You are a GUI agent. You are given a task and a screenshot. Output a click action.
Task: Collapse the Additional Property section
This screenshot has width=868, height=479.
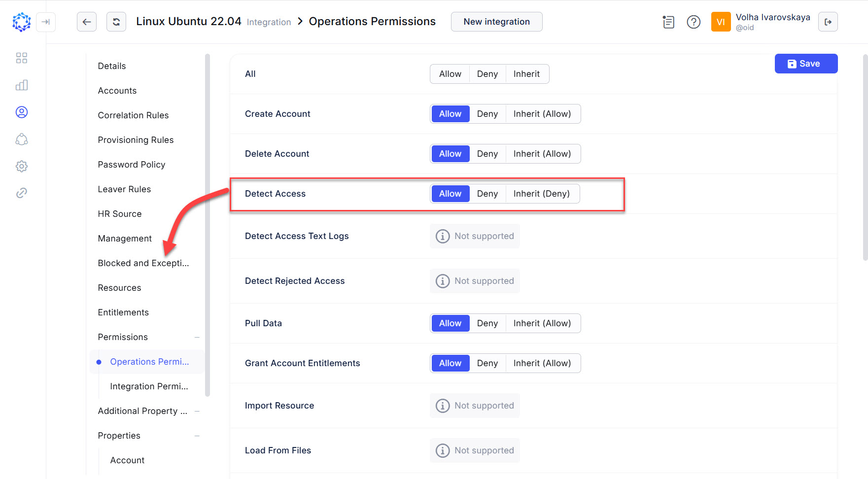click(197, 411)
